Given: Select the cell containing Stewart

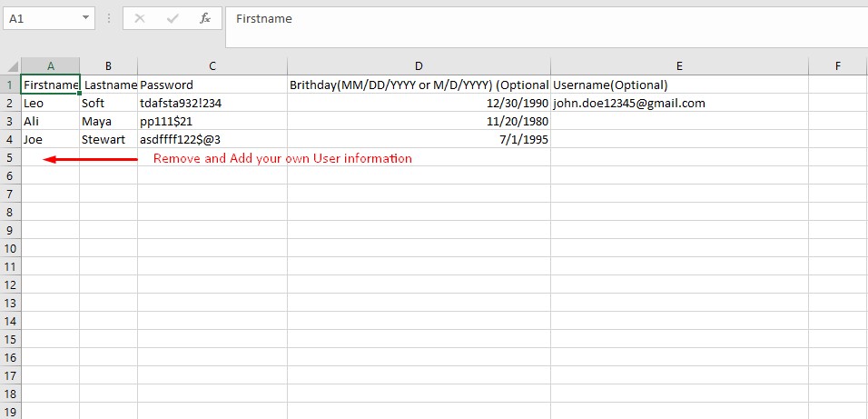Looking at the screenshot, I should (x=109, y=140).
